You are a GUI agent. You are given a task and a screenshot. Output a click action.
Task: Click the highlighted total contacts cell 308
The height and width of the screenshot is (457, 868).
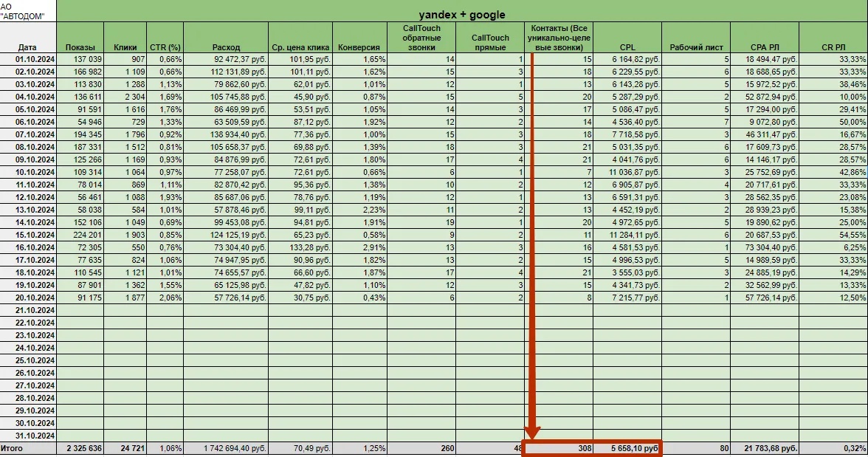559,448
